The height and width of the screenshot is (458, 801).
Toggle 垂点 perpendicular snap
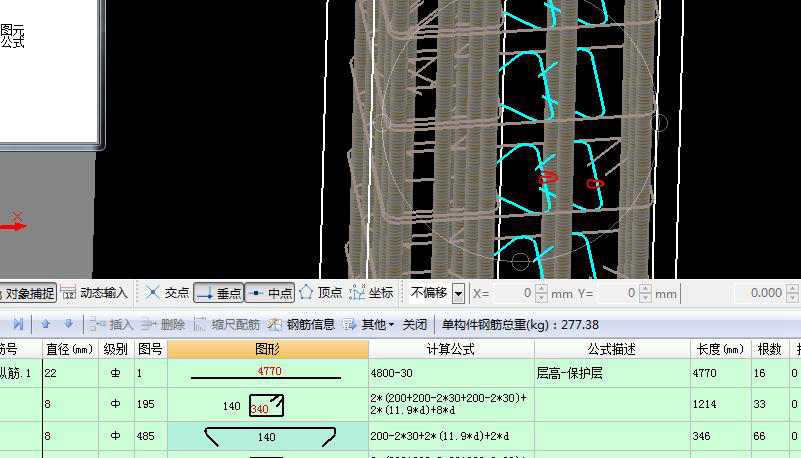coord(219,294)
